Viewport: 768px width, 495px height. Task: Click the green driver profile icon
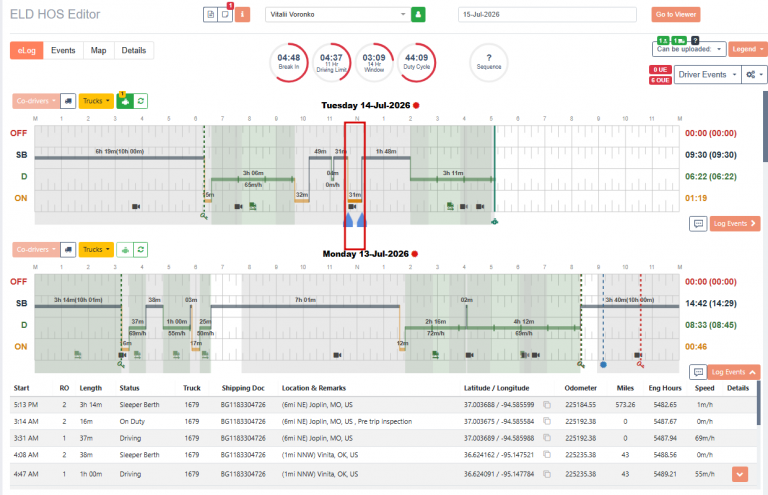[x=418, y=15]
